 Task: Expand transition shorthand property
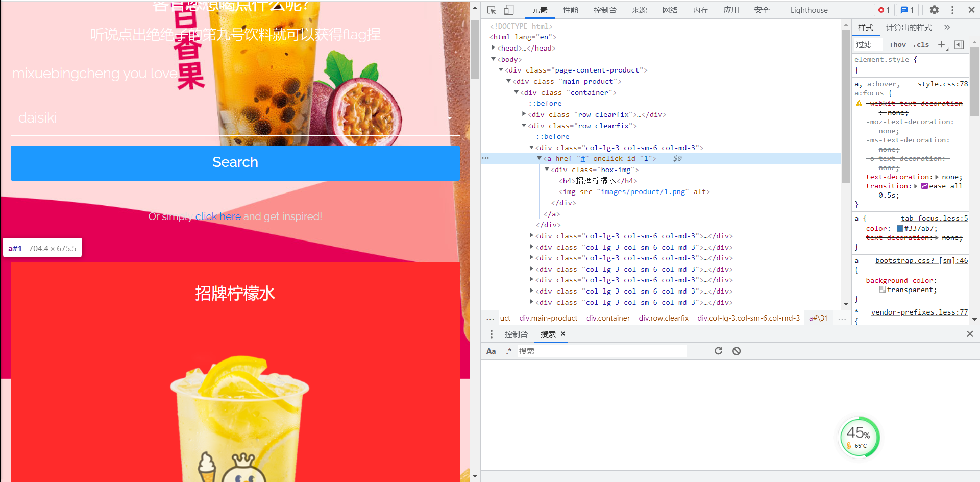(917, 186)
